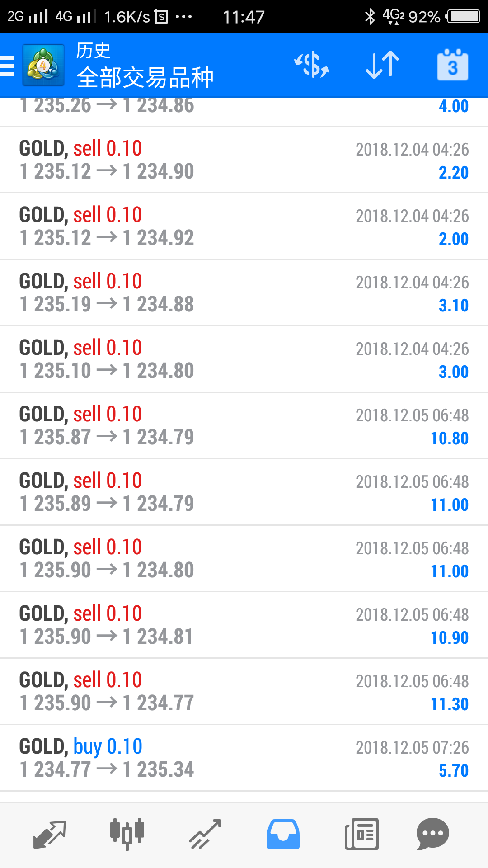Open the calendar period selector
The width and height of the screenshot is (488, 868).
point(452,65)
